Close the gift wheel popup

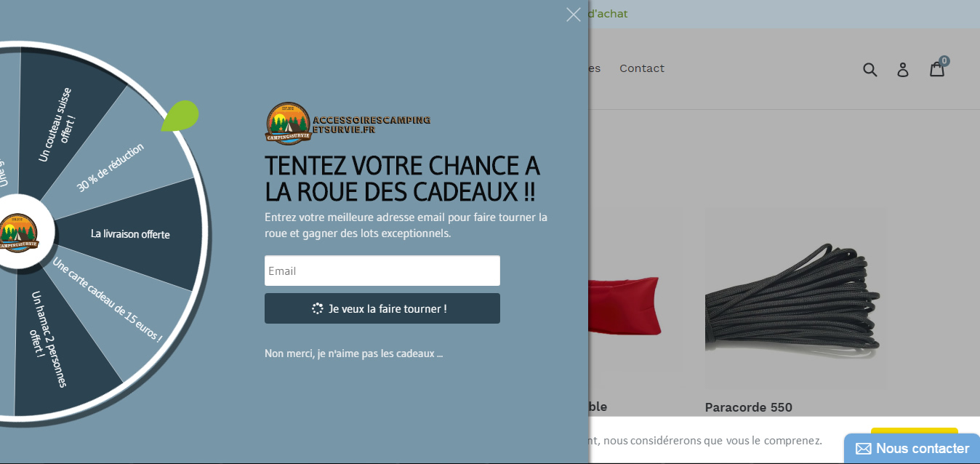click(x=574, y=15)
